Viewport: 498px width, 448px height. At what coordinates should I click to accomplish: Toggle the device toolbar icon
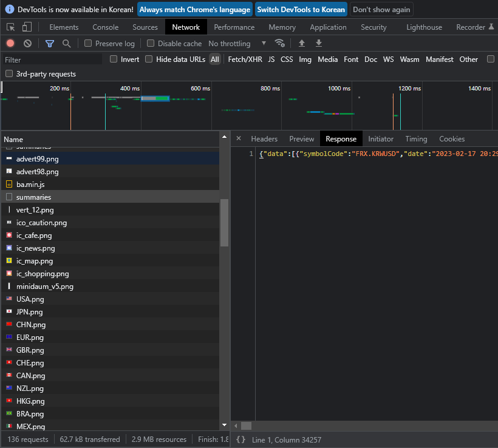pos(27,27)
